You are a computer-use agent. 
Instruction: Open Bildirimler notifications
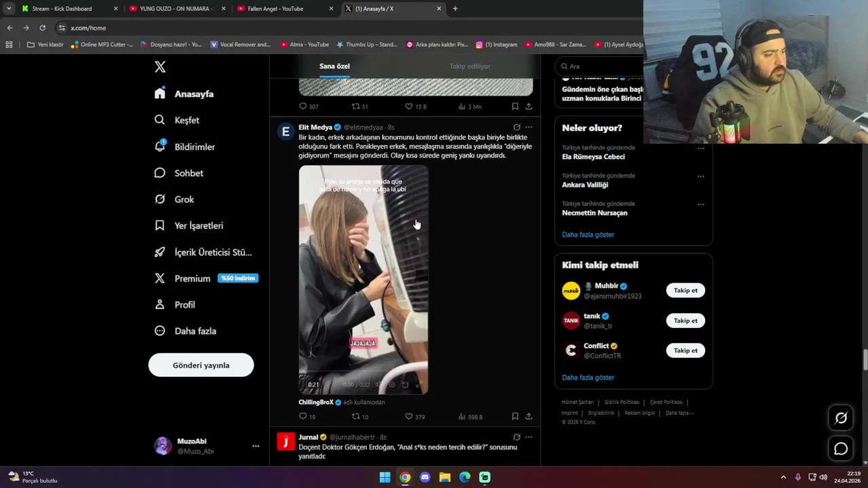[184, 146]
